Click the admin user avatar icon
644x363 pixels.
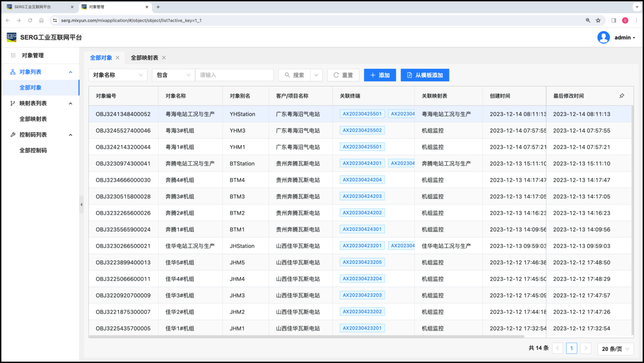603,38
